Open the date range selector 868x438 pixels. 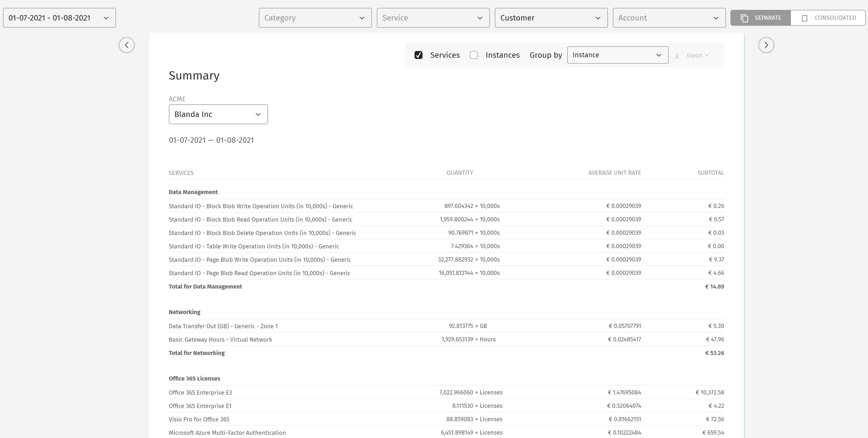(59, 17)
